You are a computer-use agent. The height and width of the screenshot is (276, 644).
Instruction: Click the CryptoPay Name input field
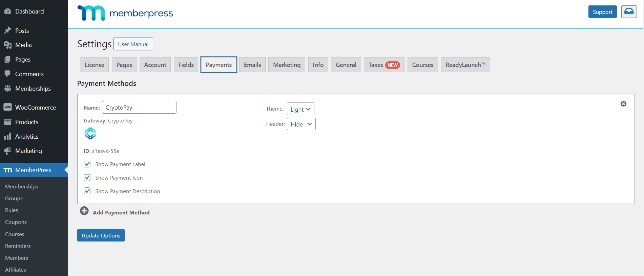(x=139, y=107)
